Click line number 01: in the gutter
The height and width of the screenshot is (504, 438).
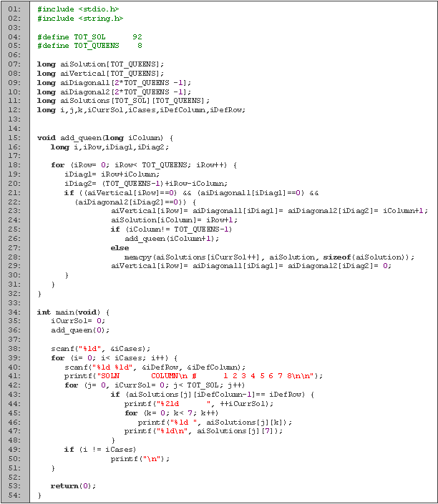(14, 9)
